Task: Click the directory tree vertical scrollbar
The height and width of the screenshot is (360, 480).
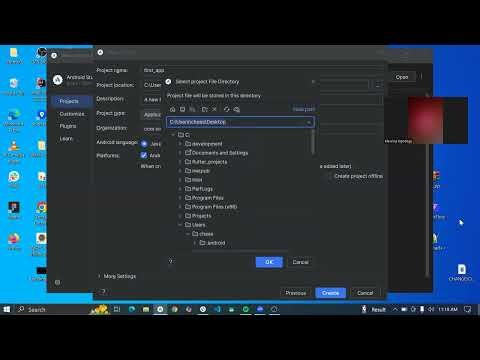Action: [x=313, y=142]
